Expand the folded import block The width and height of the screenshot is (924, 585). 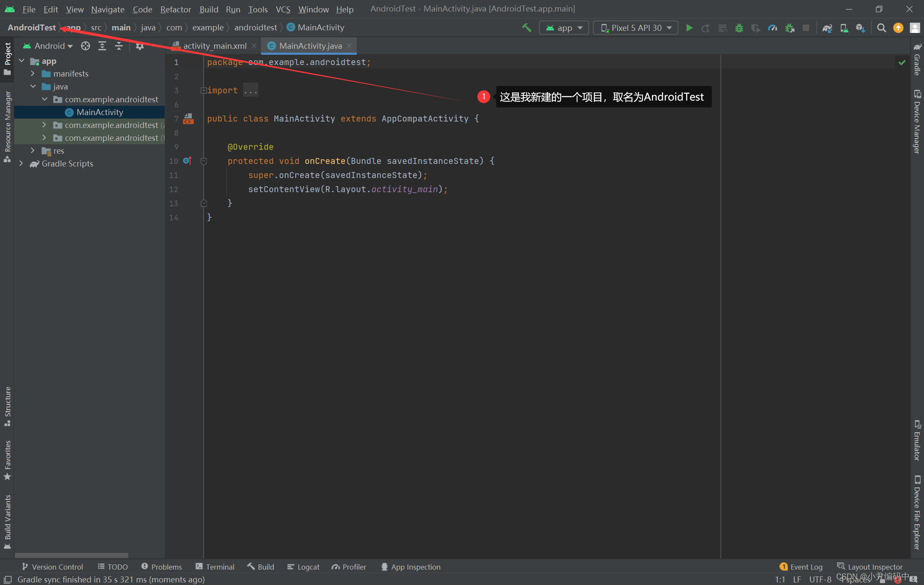(x=204, y=90)
